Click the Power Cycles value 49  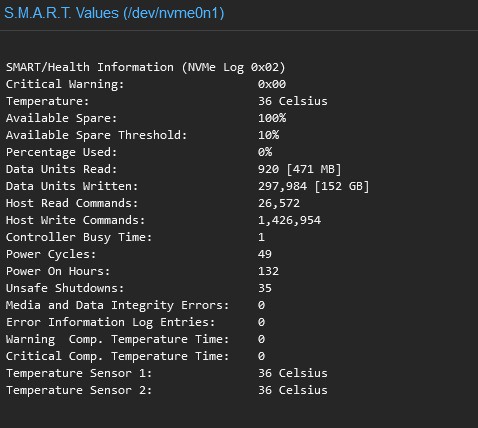tap(265, 254)
